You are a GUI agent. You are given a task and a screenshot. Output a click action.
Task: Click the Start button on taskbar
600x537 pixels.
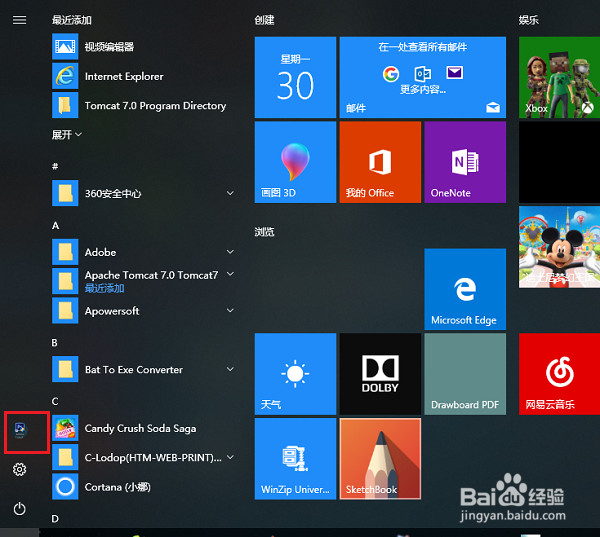tap(20, 532)
